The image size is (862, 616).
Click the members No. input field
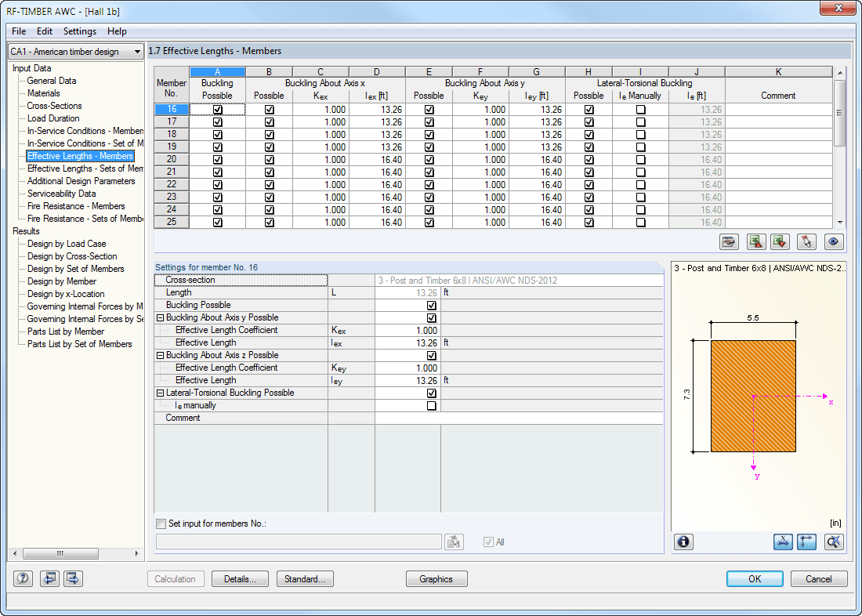[299, 542]
